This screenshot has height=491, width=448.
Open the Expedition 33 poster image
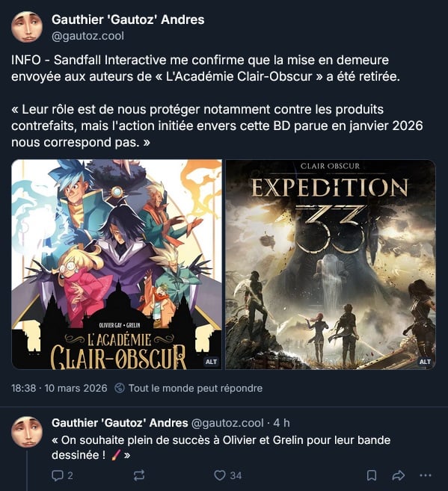(331, 265)
